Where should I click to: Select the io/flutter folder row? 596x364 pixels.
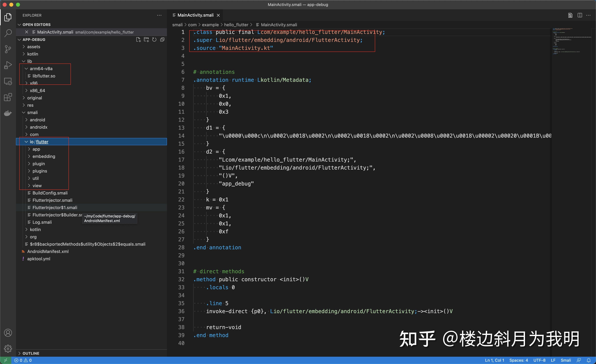(91, 142)
